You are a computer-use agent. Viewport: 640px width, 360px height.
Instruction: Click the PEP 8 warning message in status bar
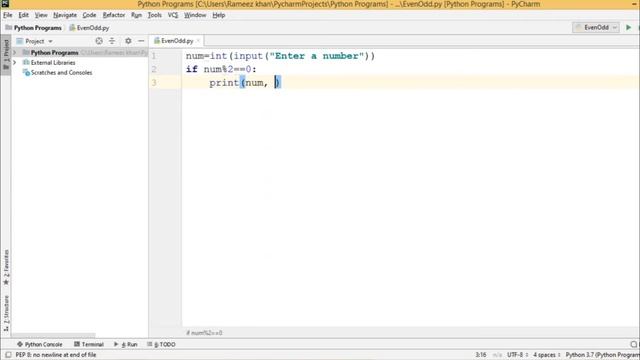pyautogui.click(x=56, y=355)
